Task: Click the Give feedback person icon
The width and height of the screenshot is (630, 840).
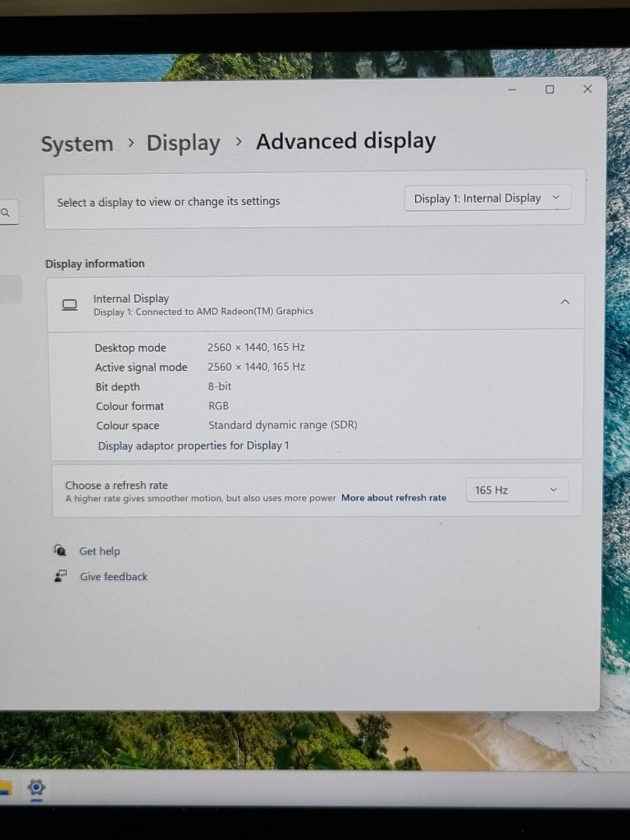Action: (x=61, y=576)
